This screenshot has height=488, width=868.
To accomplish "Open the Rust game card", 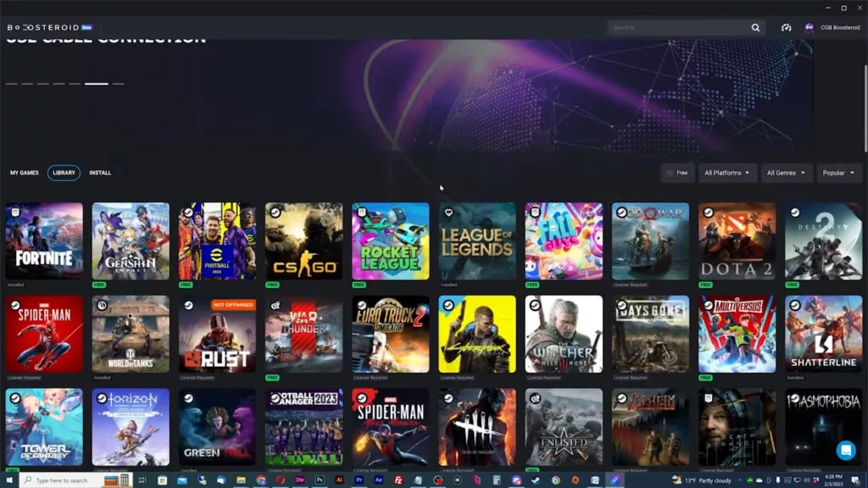I will point(218,334).
